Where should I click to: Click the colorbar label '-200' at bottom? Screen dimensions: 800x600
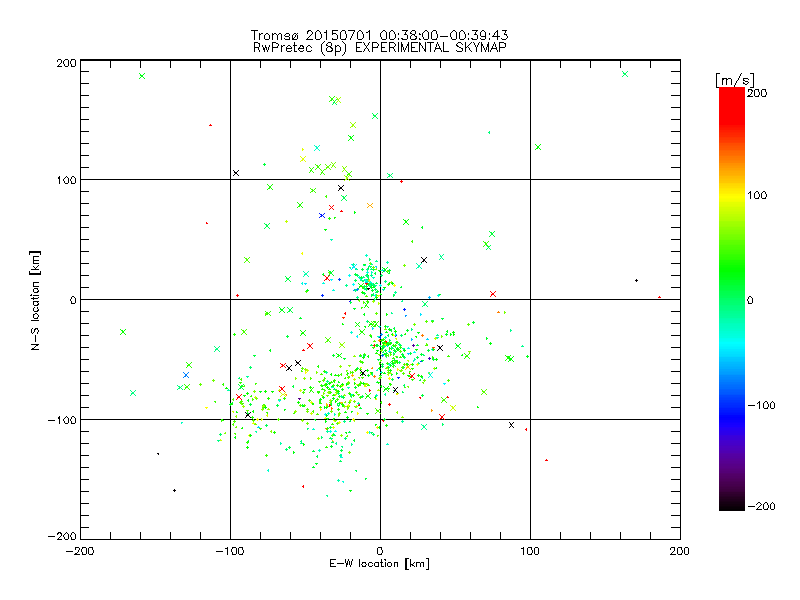[761, 507]
